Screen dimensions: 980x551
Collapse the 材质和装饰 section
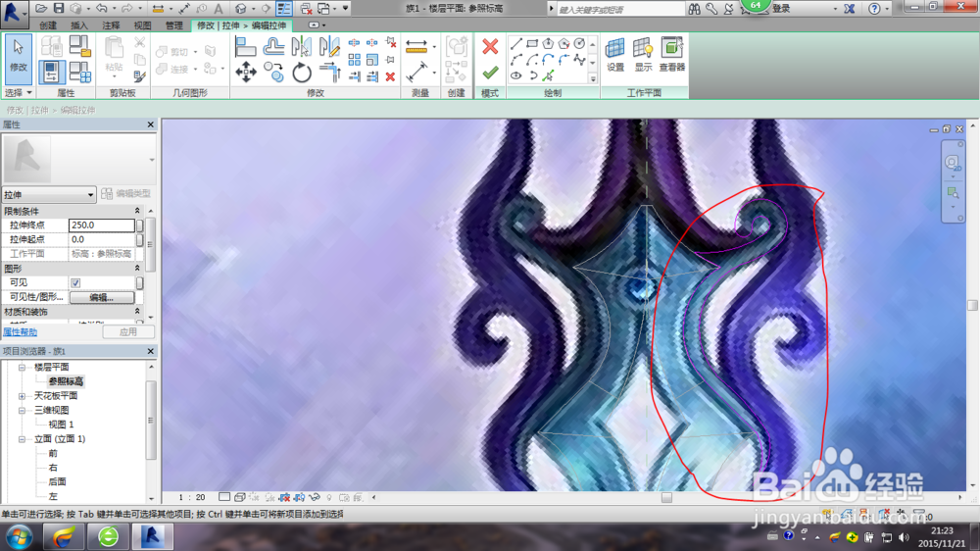click(x=137, y=311)
